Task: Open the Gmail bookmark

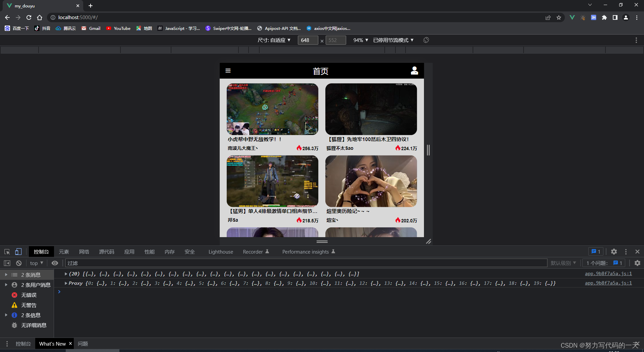Action: click(91, 28)
